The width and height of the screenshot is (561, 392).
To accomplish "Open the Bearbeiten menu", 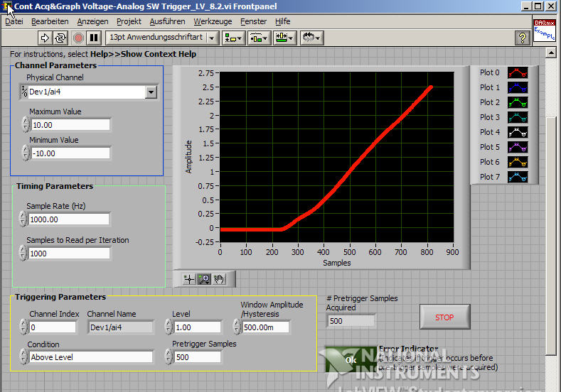I will click(50, 21).
